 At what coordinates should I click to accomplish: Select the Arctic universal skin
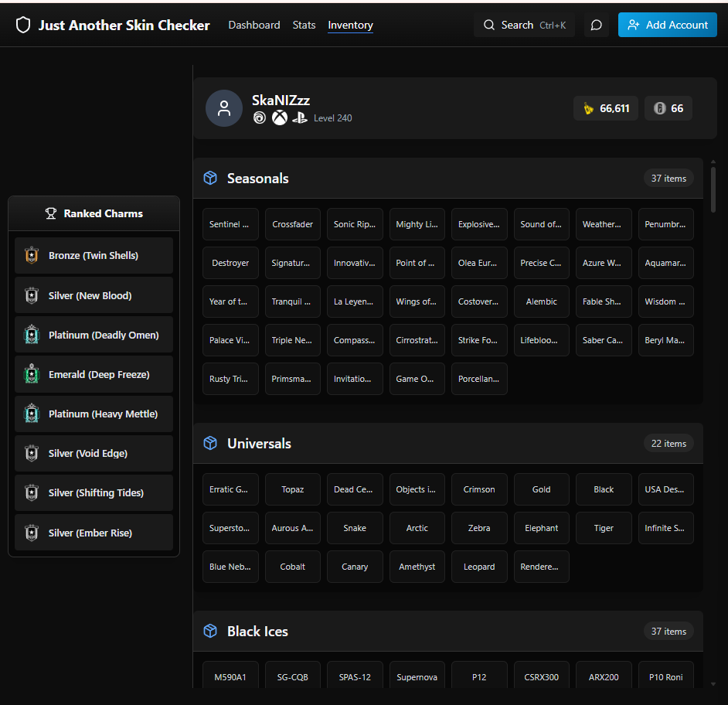(417, 528)
